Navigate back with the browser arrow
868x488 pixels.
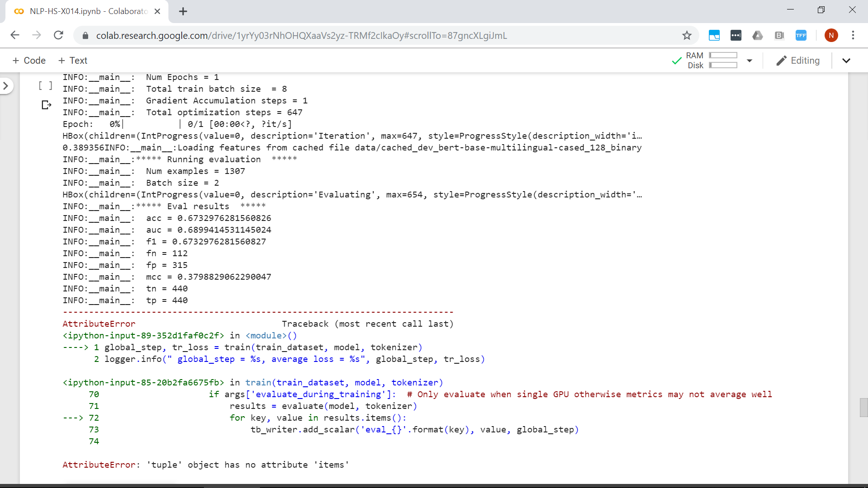coord(15,35)
